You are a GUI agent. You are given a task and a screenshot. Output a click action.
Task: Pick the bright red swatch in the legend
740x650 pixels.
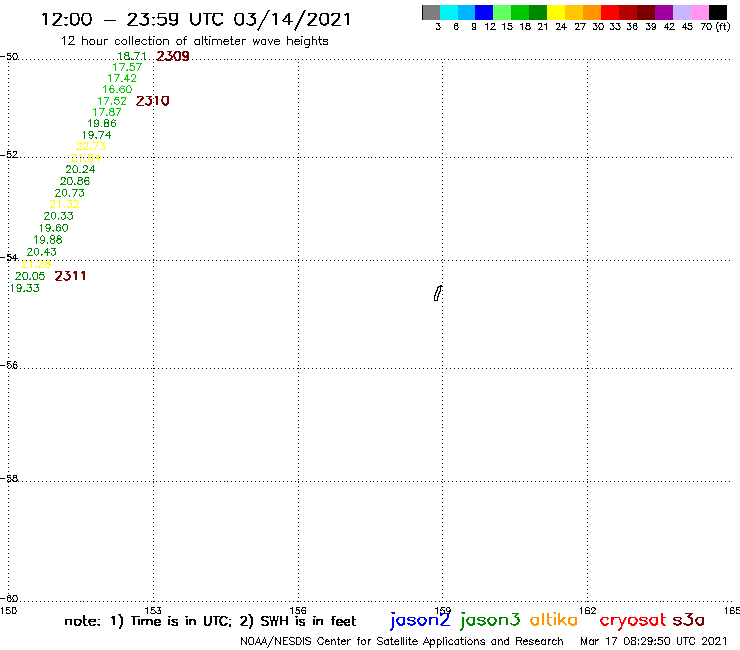pyautogui.click(x=610, y=12)
